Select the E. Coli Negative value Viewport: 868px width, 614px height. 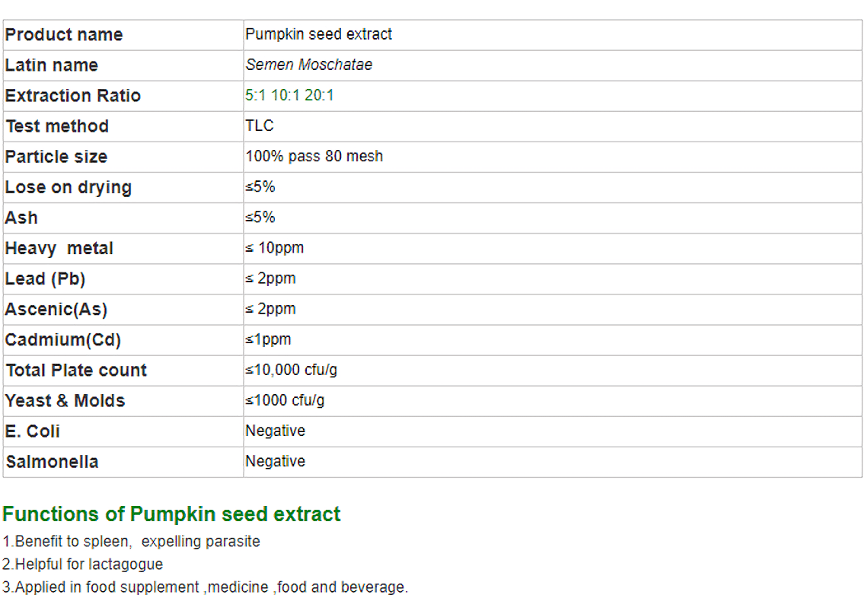tap(275, 431)
